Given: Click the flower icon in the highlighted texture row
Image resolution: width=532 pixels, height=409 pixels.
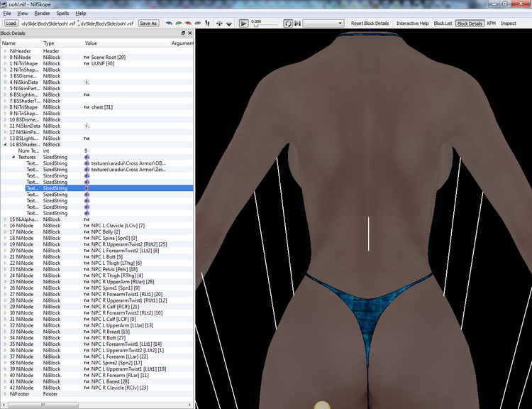Looking at the screenshot, I should [87, 188].
